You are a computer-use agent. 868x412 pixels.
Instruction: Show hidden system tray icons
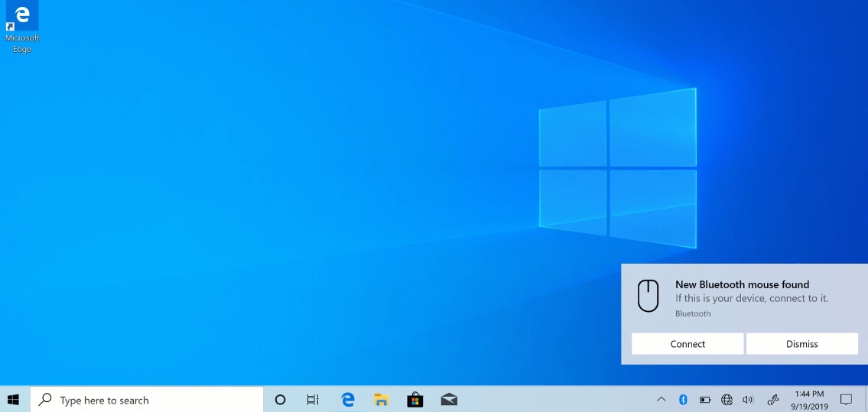pos(661,399)
